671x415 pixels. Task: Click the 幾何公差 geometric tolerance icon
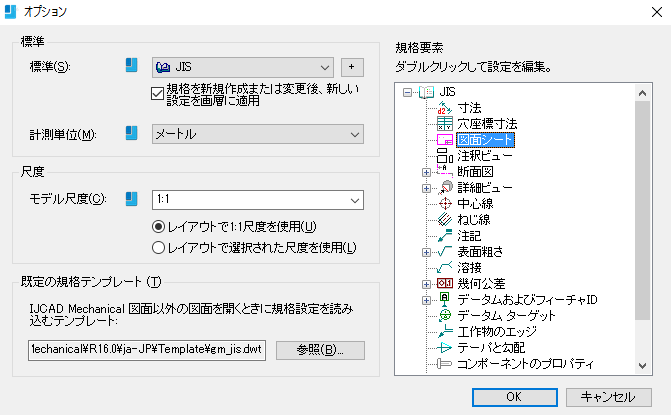coord(445,283)
